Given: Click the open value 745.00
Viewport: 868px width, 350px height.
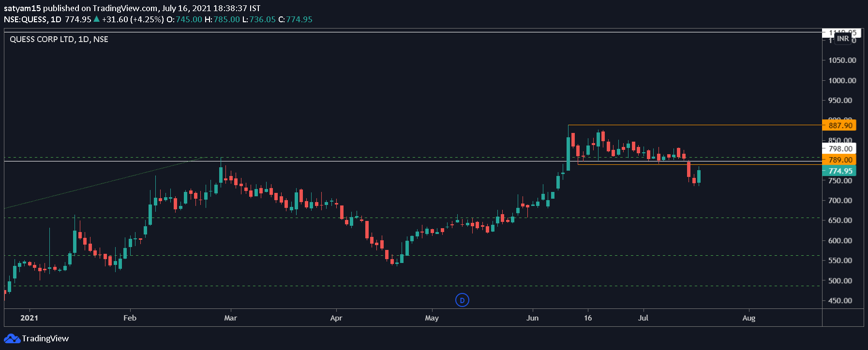Looking at the screenshot, I should [189, 19].
